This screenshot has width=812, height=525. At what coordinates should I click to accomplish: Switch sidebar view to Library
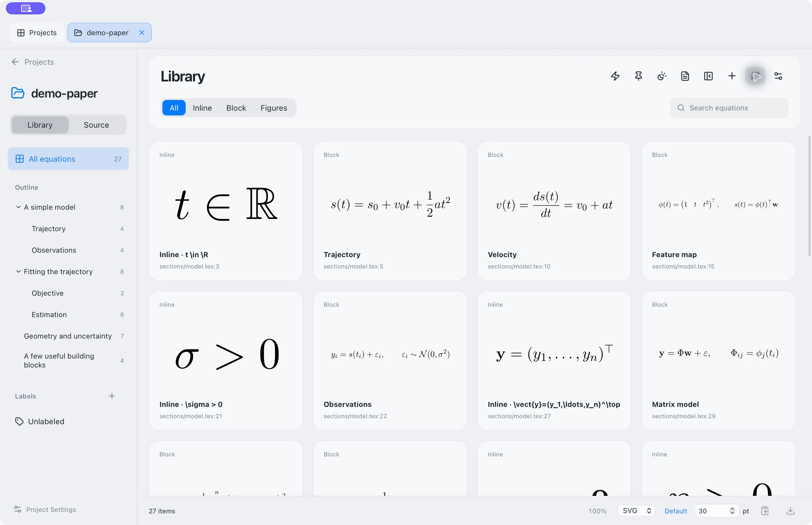coord(40,125)
